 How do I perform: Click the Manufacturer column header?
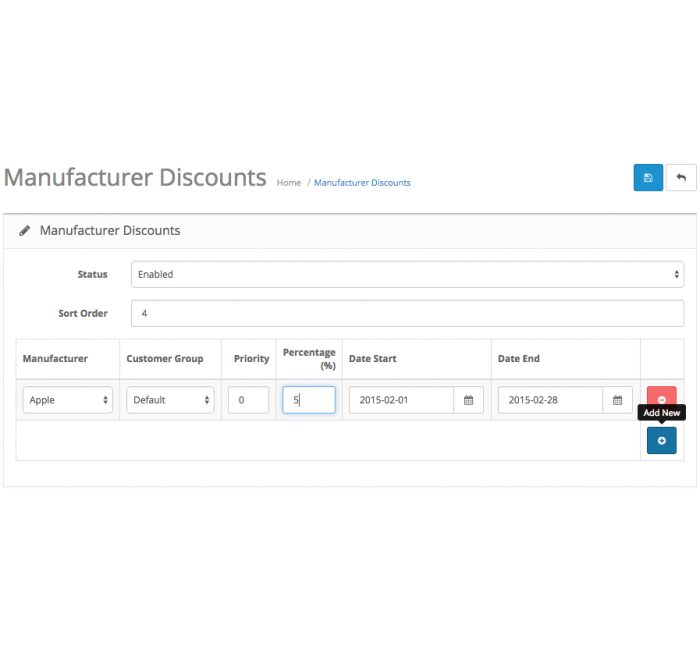tap(55, 358)
